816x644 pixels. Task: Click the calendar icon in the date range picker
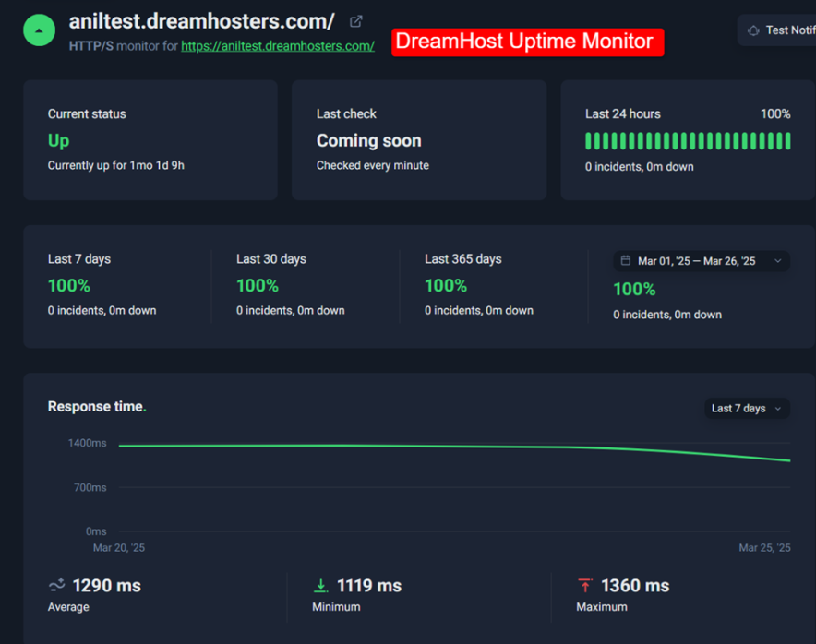coord(626,260)
